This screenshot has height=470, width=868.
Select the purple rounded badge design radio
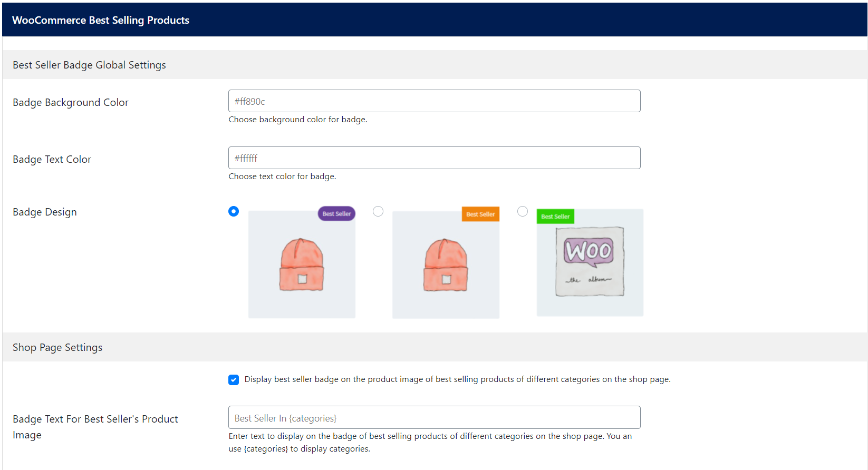tap(234, 211)
